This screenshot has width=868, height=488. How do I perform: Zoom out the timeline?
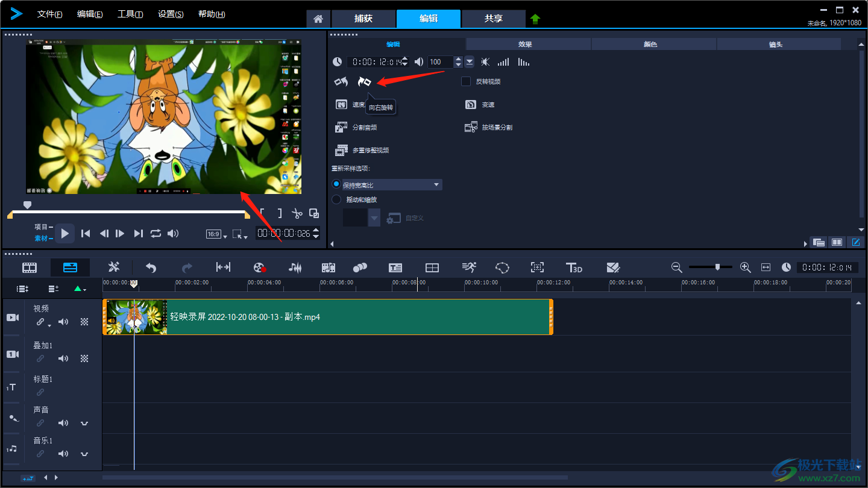[x=676, y=267]
